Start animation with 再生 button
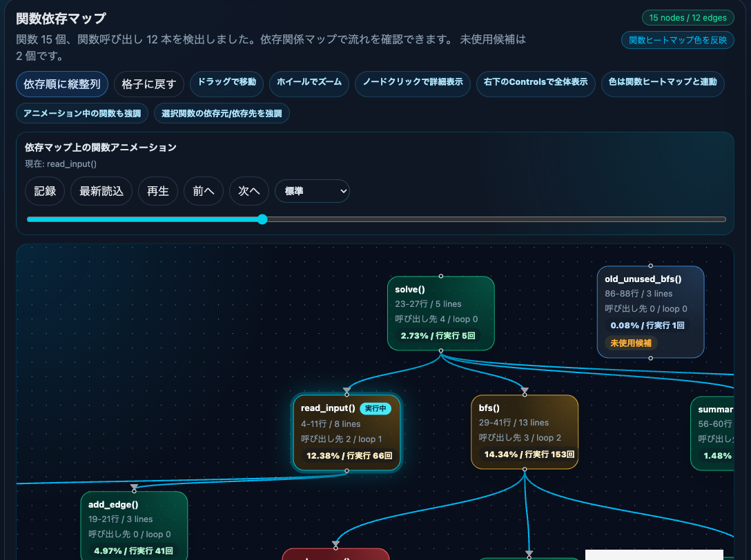This screenshot has width=751, height=560. point(158,191)
